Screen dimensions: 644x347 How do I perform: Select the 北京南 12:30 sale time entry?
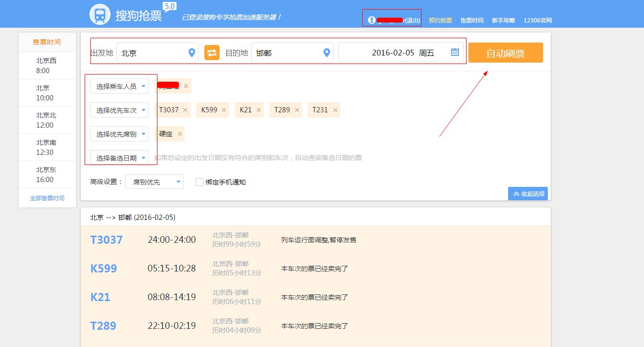tap(46, 147)
